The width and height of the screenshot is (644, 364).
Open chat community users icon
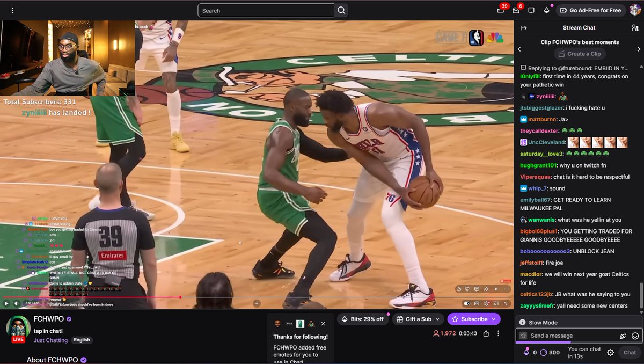click(x=635, y=28)
